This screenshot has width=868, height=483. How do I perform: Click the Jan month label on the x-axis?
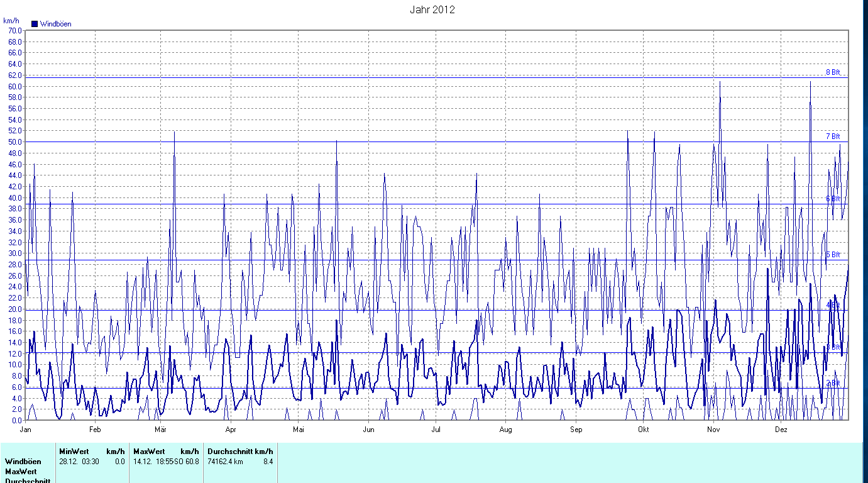(x=26, y=430)
